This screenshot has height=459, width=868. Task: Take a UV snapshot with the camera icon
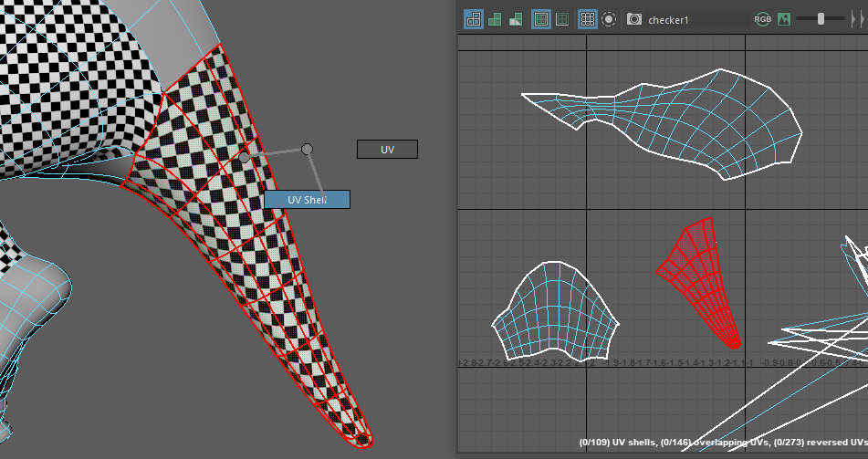[634, 19]
